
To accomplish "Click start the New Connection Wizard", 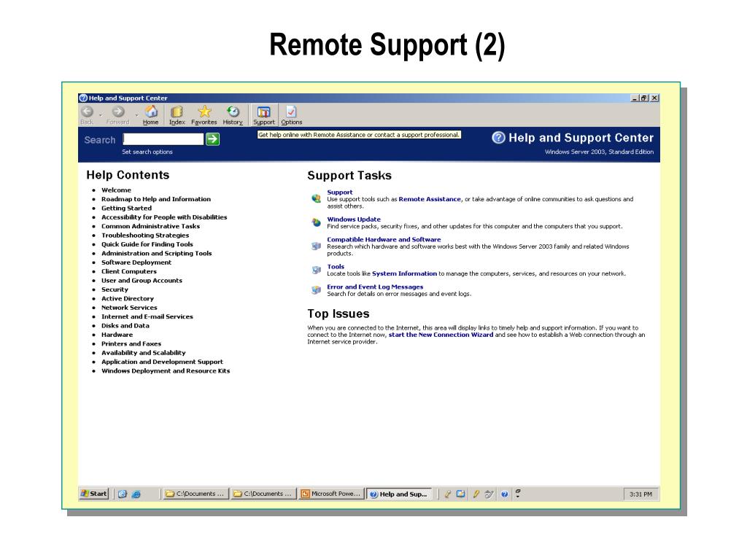I will [441, 335].
